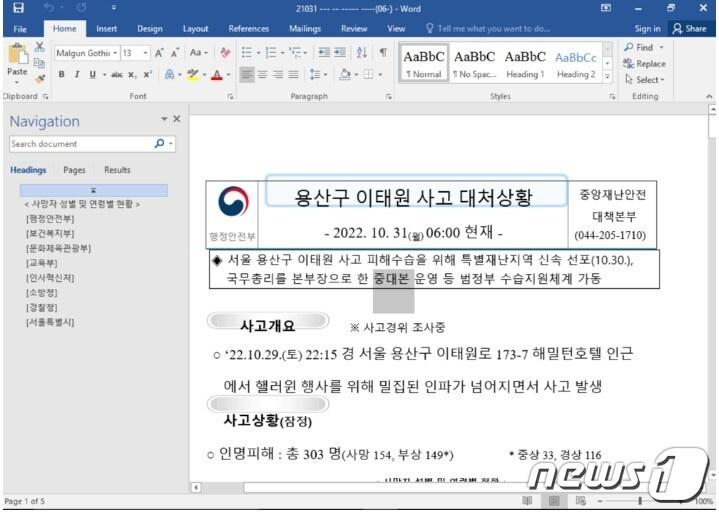Apply the No Spacing style
The height and width of the screenshot is (514, 719).
[475, 63]
